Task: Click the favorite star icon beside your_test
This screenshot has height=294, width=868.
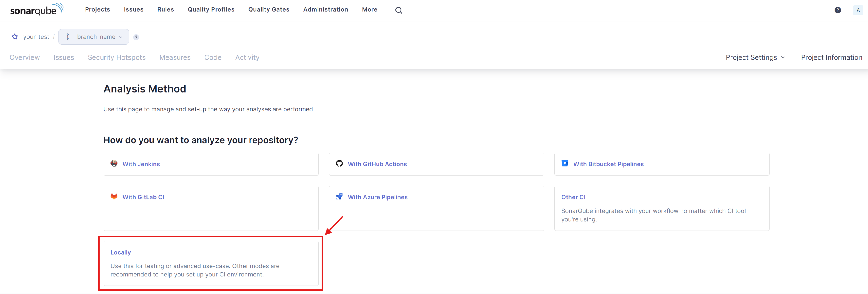Action: 15,37
